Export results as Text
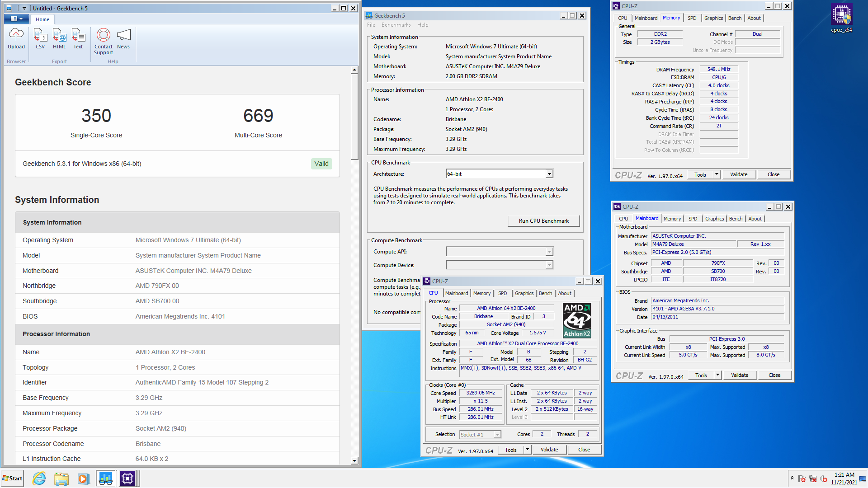Screen dimensions: 868x488 click(78, 39)
